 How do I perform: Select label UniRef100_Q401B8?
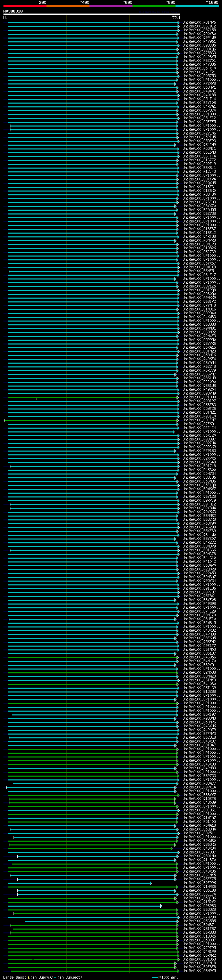[199, 95]
